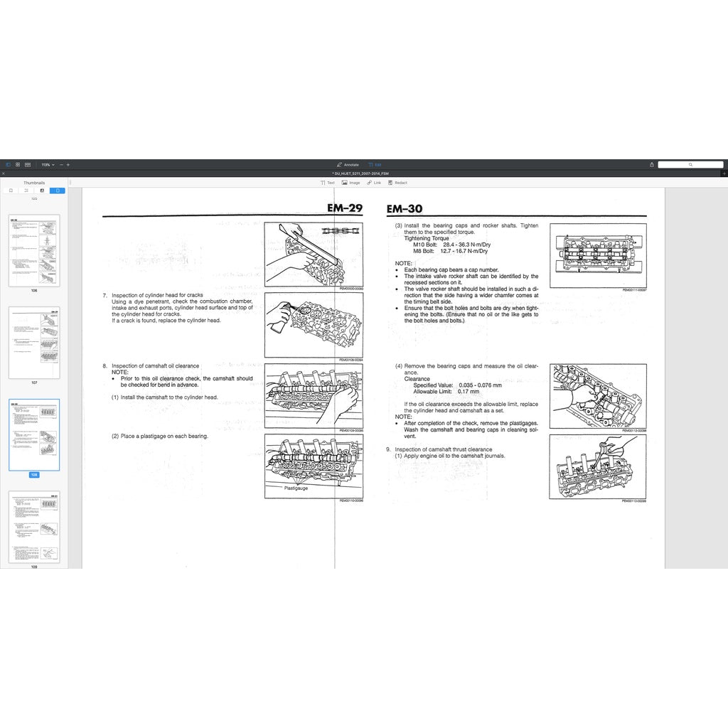Image resolution: width=728 pixels, height=728 pixels.
Task: Close the DU_HIJET document tab
Action: pos(3,173)
